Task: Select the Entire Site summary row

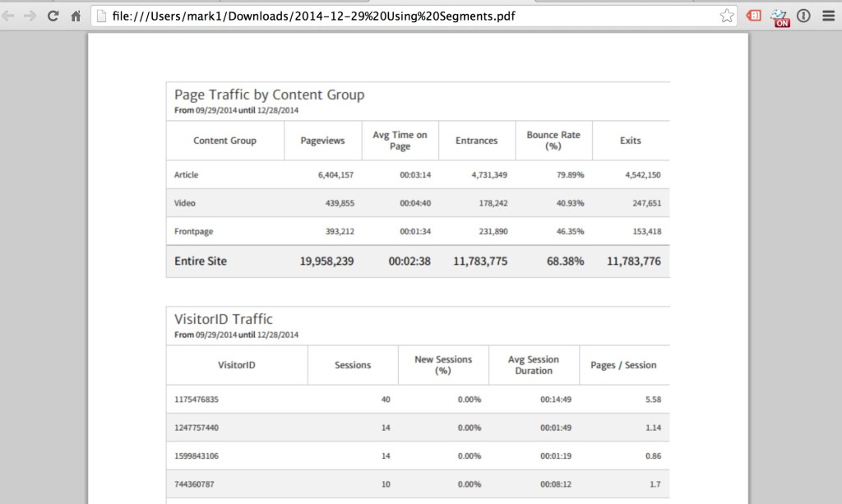Action: click(418, 261)
